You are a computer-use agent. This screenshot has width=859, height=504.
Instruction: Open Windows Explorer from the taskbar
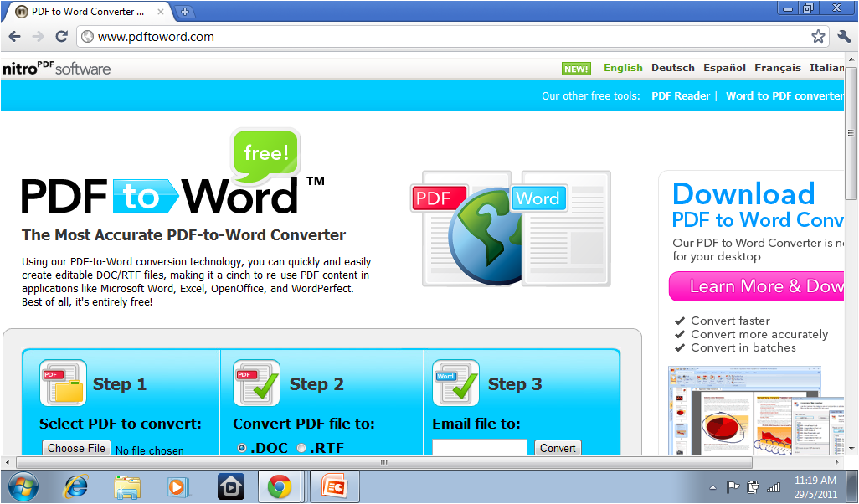coord(127,487)
